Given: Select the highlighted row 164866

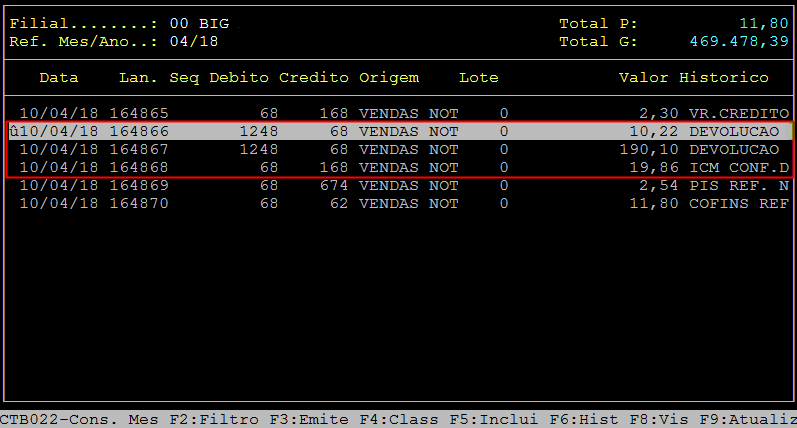Looking at the screenshot, I should [x=400, y=131].
